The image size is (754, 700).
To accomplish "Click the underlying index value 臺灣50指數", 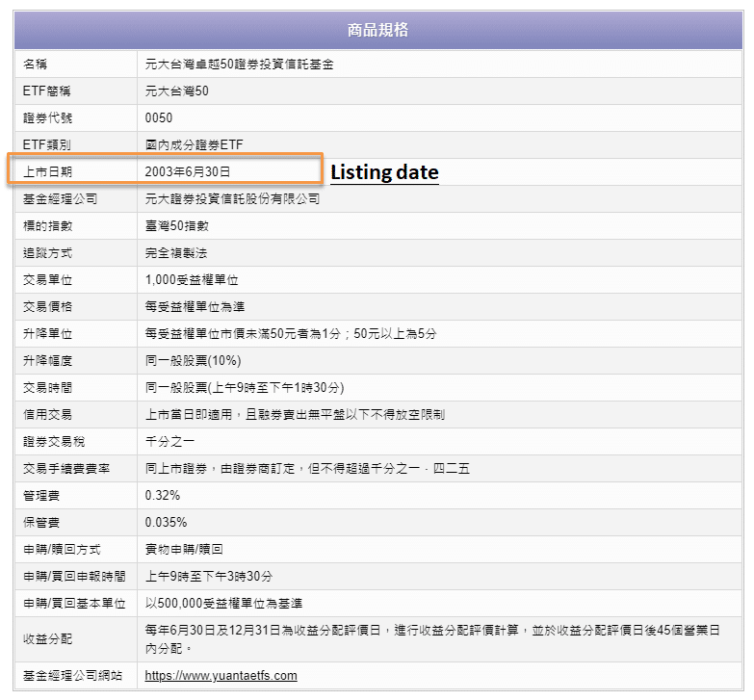I will pos(176,225).
